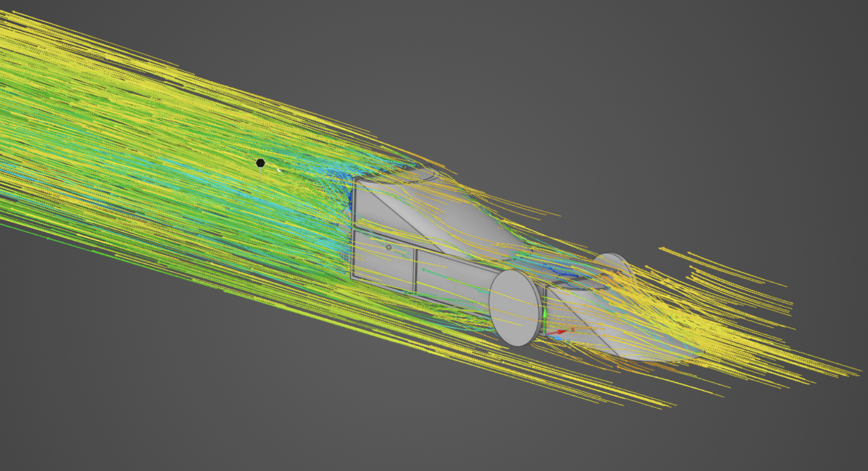Select the near-side front wheel disc
This screenshot has height=471, width=868.
[x=516, y=308]
